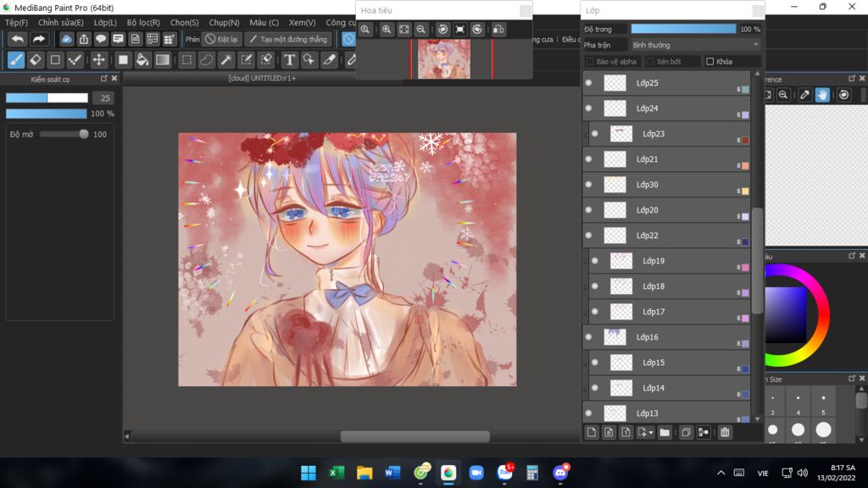
Task: Activate the Magic Wand selection tool
Action: [226, 60]
